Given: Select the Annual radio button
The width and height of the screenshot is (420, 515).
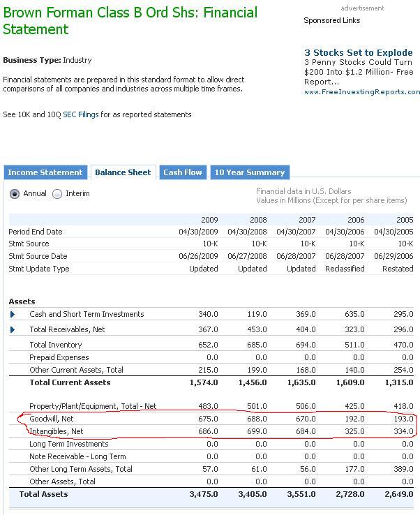Looking at the screenshot, I should click(x=15, y=194).
